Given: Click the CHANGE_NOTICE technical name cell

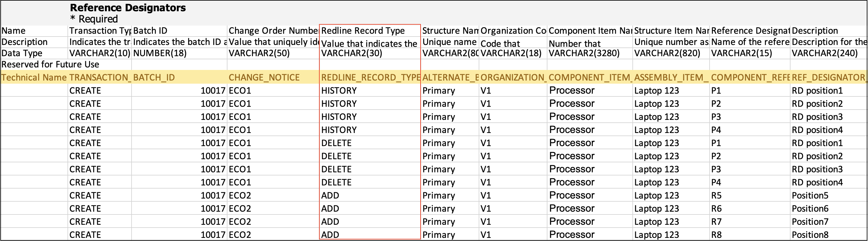Looking at the screenshot, I should click(x=273, y=77).
